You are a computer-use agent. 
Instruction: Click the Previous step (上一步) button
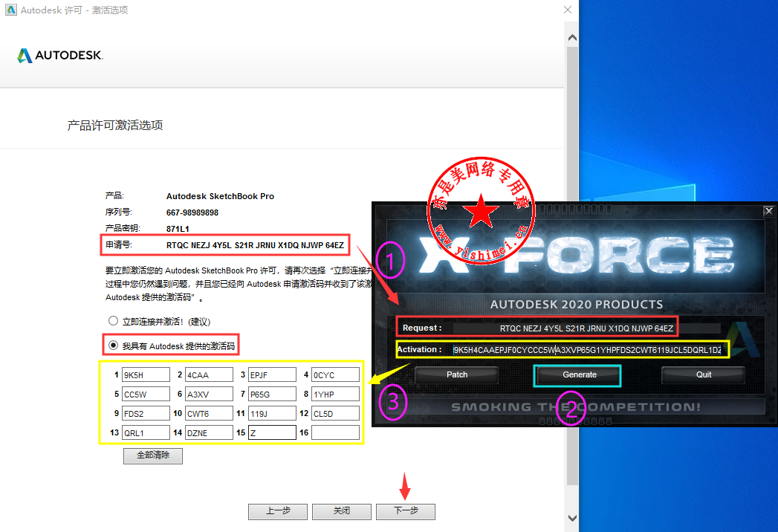pyautogui.click(x=278, y=511)
